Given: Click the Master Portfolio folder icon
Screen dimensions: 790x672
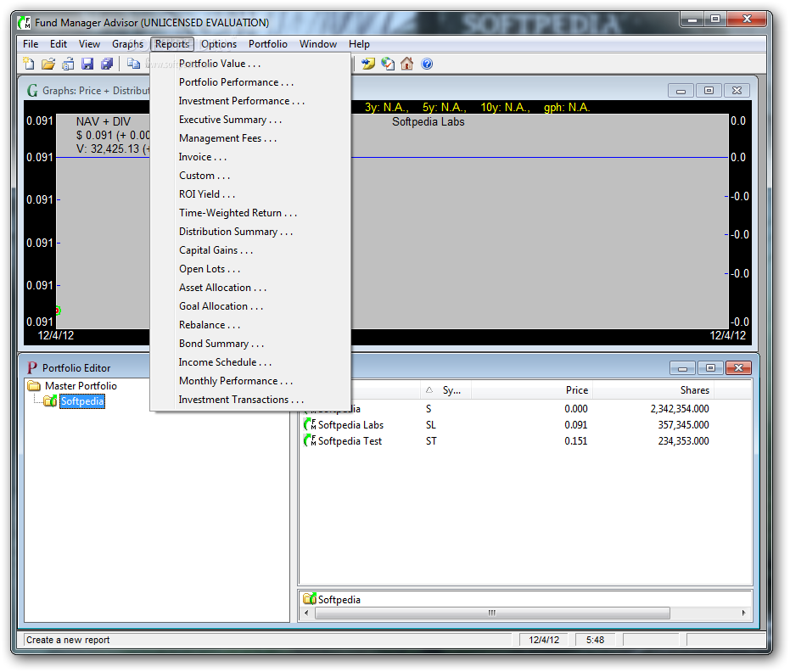Looking at the screenshot, I should tap(34, 386).
